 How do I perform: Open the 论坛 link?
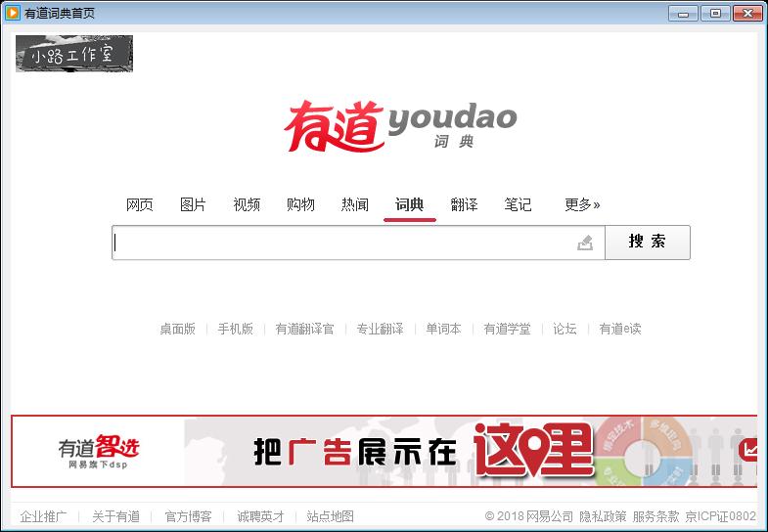pos(565,329)
